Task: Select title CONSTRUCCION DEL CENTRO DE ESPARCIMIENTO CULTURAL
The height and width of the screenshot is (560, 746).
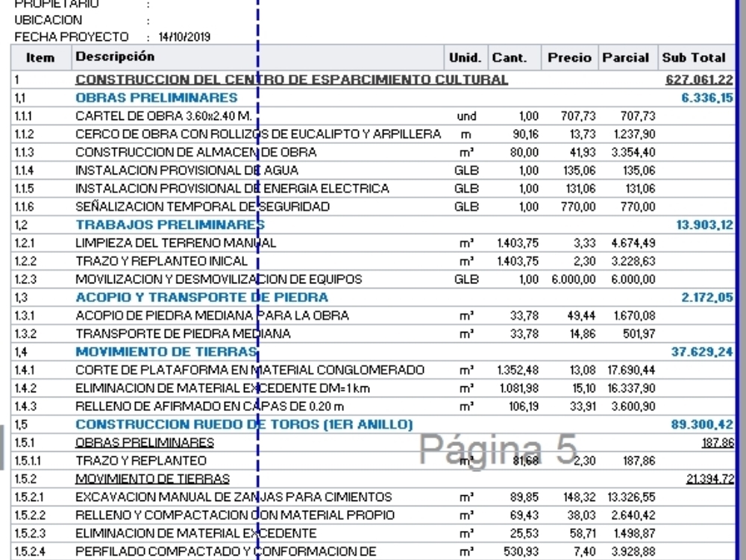Action: pyautogui.click(x=292, y=80)
